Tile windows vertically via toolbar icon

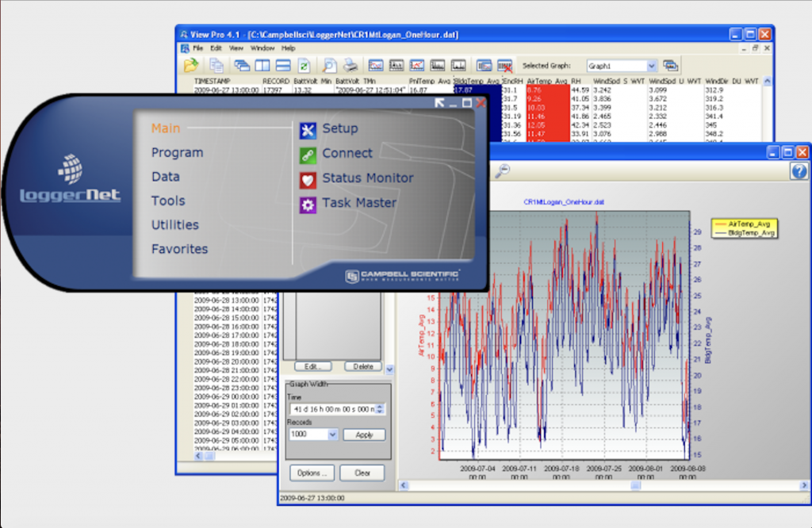point(262,65)
